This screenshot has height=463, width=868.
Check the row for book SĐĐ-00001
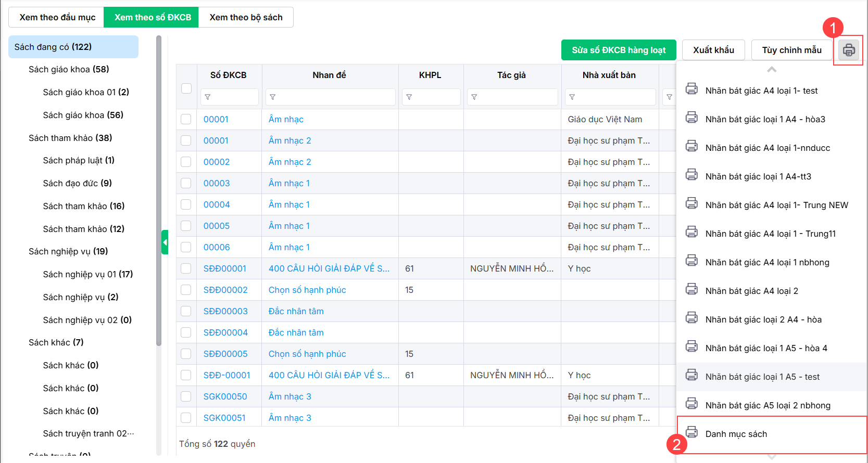point(186,375)
